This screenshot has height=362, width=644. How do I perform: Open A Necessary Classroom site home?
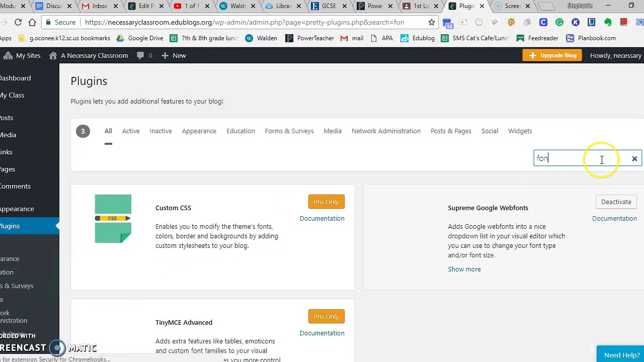point(89,55)
